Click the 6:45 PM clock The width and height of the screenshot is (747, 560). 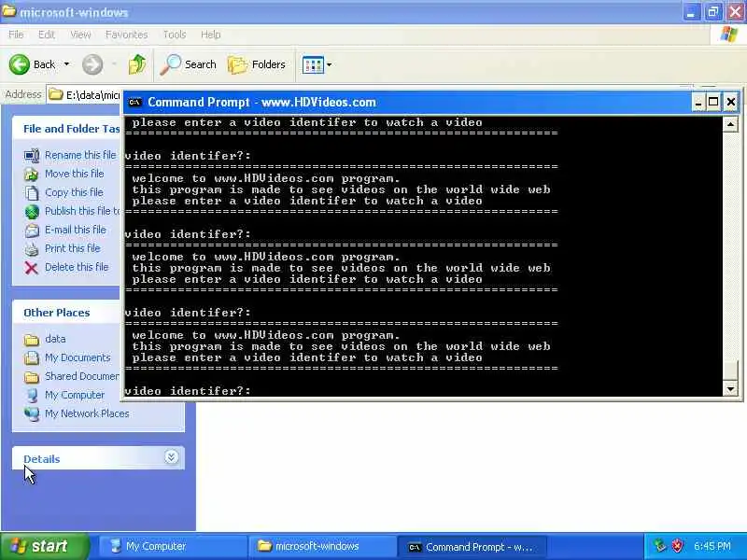(x=712, y=546)
